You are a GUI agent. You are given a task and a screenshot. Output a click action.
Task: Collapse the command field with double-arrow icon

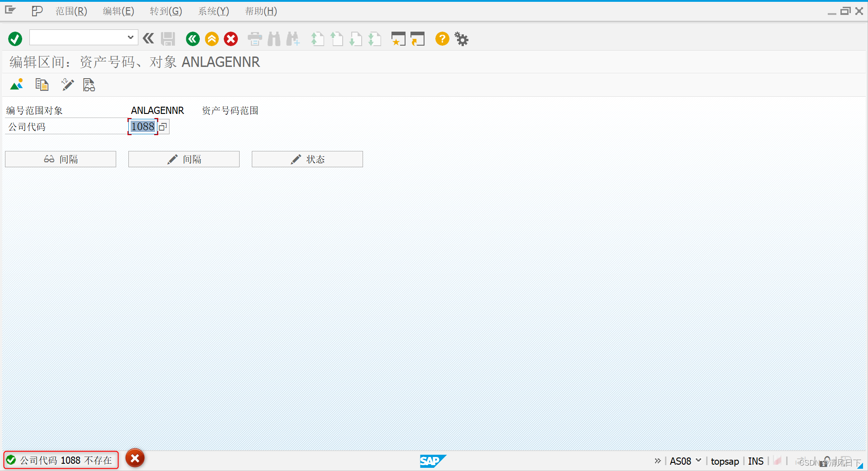coord(148,38)
